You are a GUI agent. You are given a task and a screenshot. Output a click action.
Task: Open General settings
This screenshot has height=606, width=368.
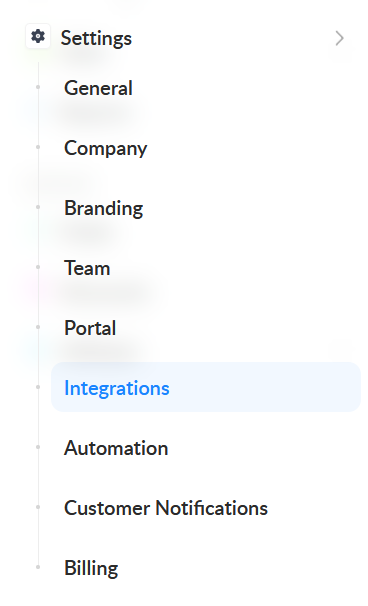(x=98, y=88)
